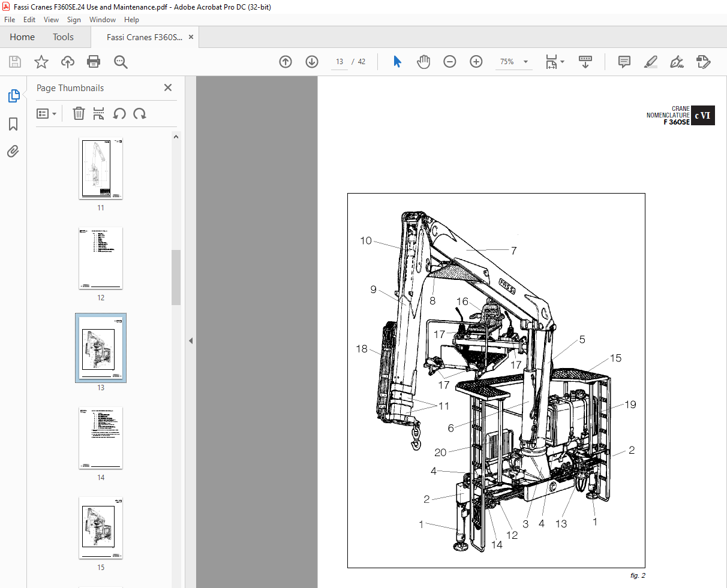The image size is (727, 588).
Task: Open the stamp tool
Action: pyautogui.click(x=704, y=62)
